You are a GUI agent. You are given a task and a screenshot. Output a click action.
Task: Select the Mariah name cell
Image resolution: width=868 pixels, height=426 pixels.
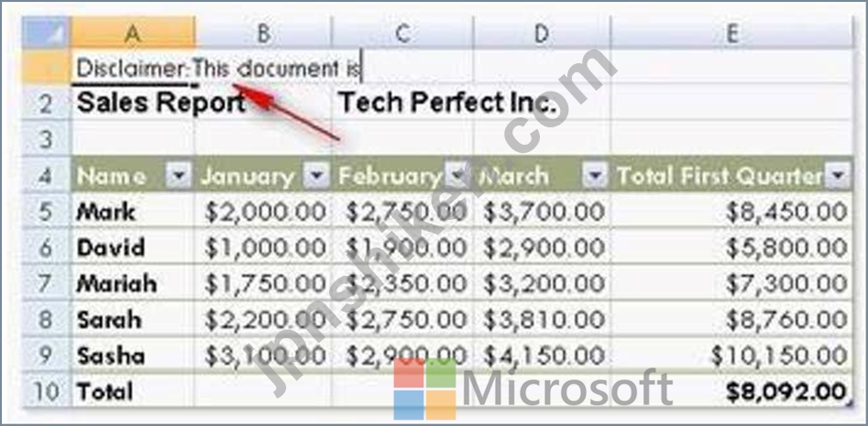(x=133, y=283)
